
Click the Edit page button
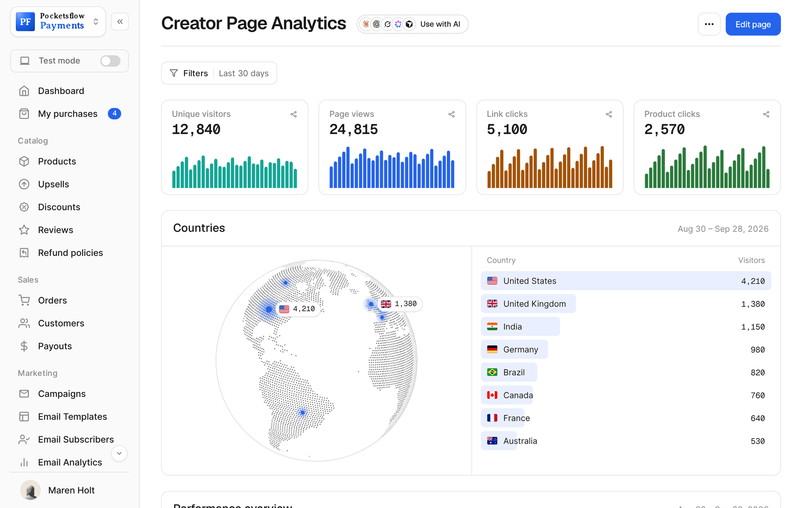coord(753,24)
